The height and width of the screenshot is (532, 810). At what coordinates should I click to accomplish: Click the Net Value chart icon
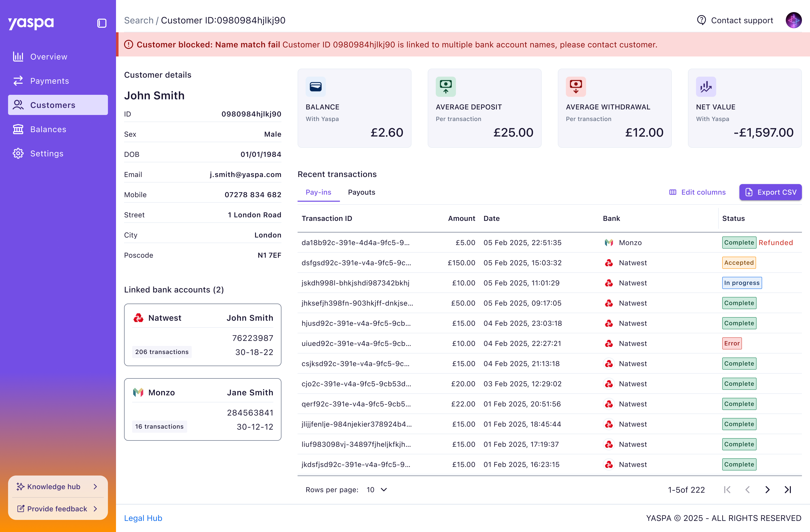pyautogui.click(x=706, y=86)
